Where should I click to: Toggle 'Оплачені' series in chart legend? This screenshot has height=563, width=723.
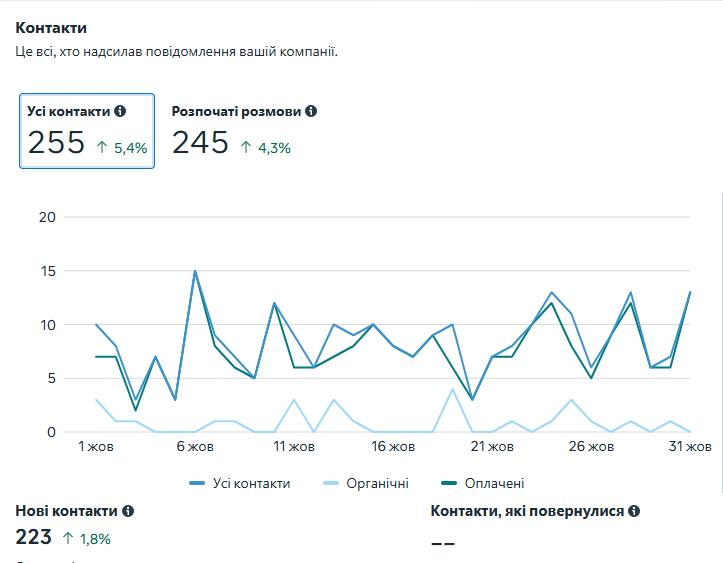click(483, 483)
